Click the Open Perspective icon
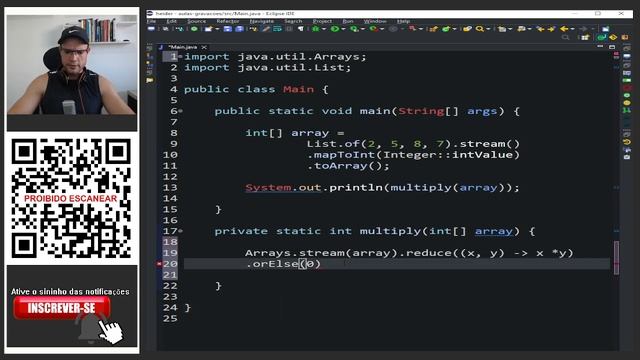The height and width of the screenshot is (360, 640). point(585,38)
